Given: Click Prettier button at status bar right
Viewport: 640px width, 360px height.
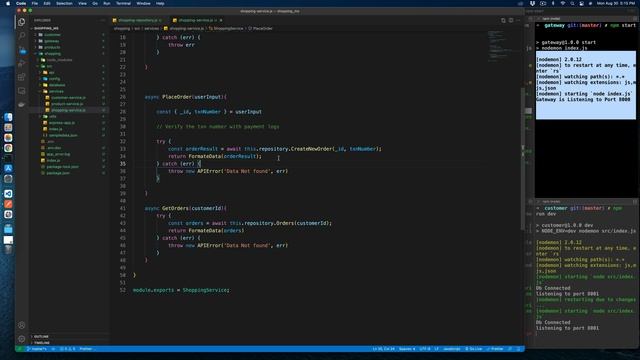Looking at the screenshot, I should coord(495,349).
